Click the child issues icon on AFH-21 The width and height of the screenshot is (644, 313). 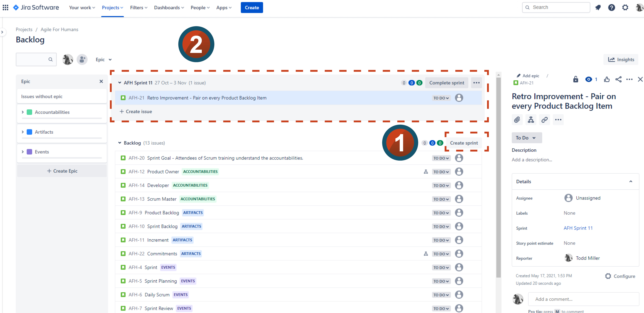(531, 119)
